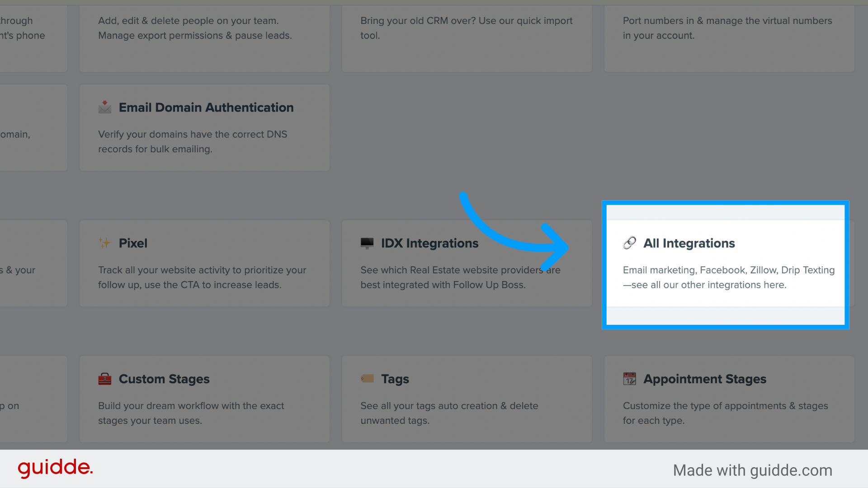Click the Made with guidde.com link

coord(752,470)
